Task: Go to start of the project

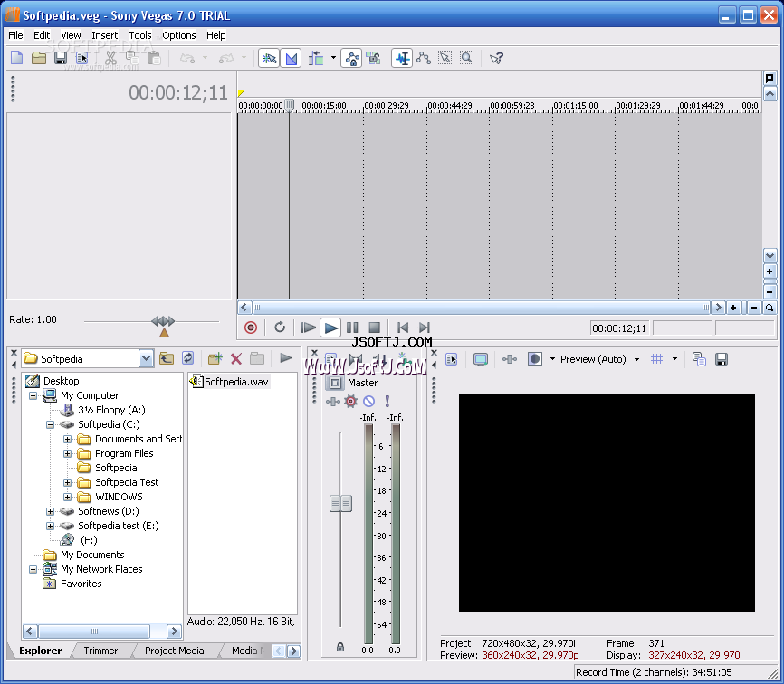Action: (x=403, y=328)
